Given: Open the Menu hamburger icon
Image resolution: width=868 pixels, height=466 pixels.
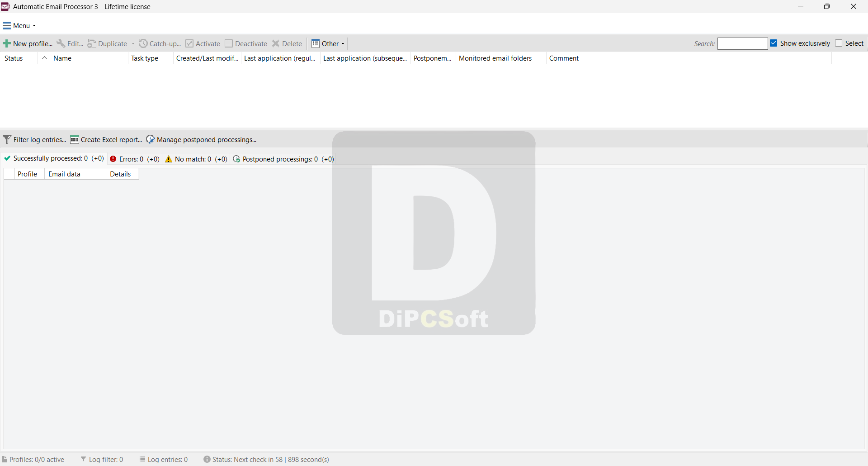Looking at the screenshot, I should click(7, 26).
